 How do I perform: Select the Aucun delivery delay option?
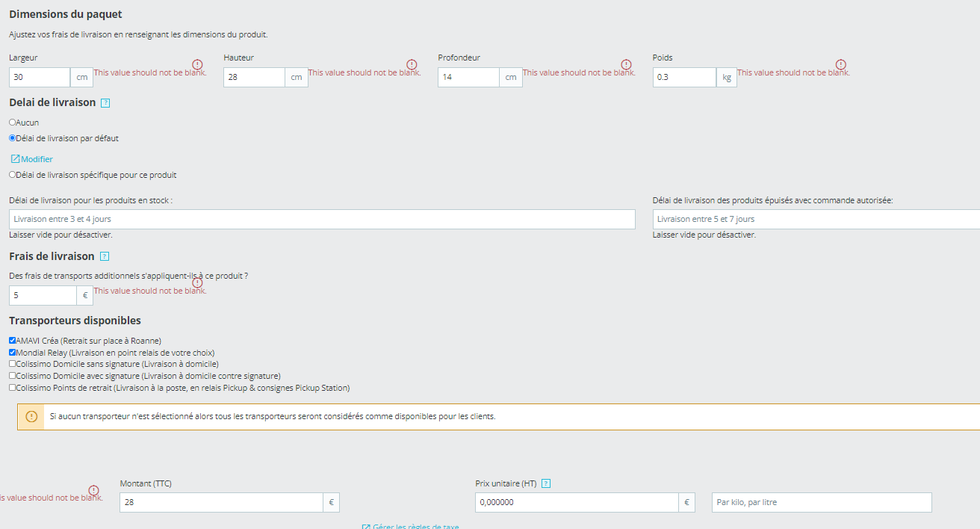click(12, 122)
